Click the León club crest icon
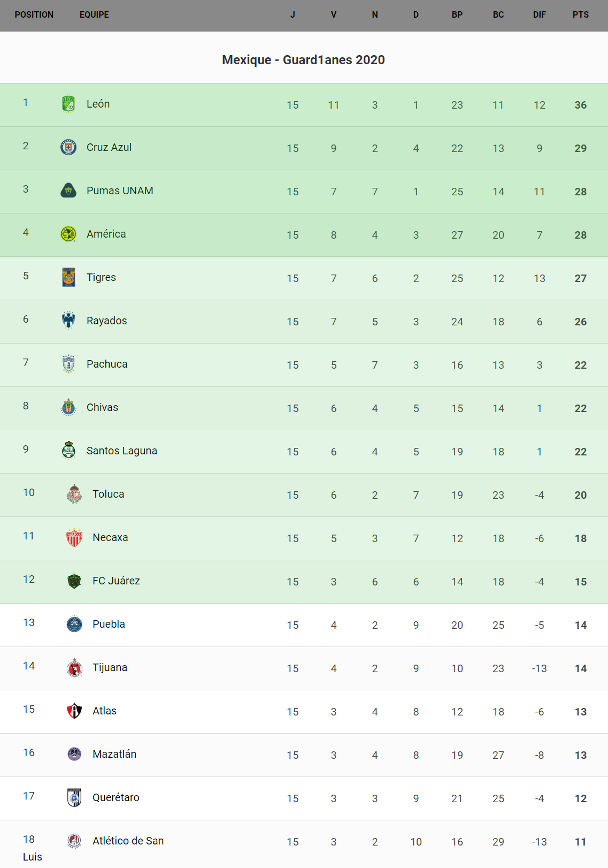The width and height of the screenshot is (608, 868). tap(68, 104)
